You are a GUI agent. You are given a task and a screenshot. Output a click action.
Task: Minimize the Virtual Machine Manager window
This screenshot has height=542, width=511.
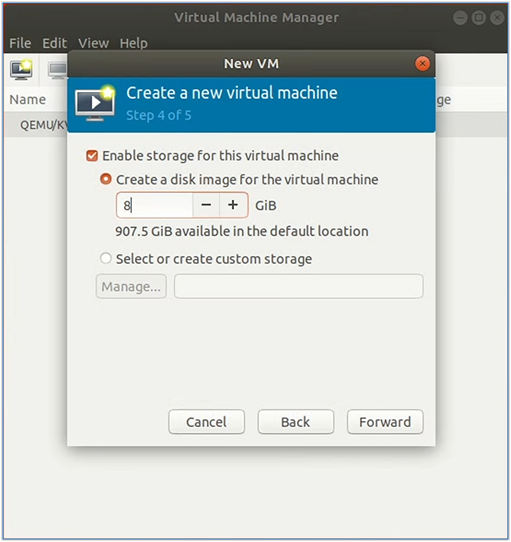(x=460, y=18)
